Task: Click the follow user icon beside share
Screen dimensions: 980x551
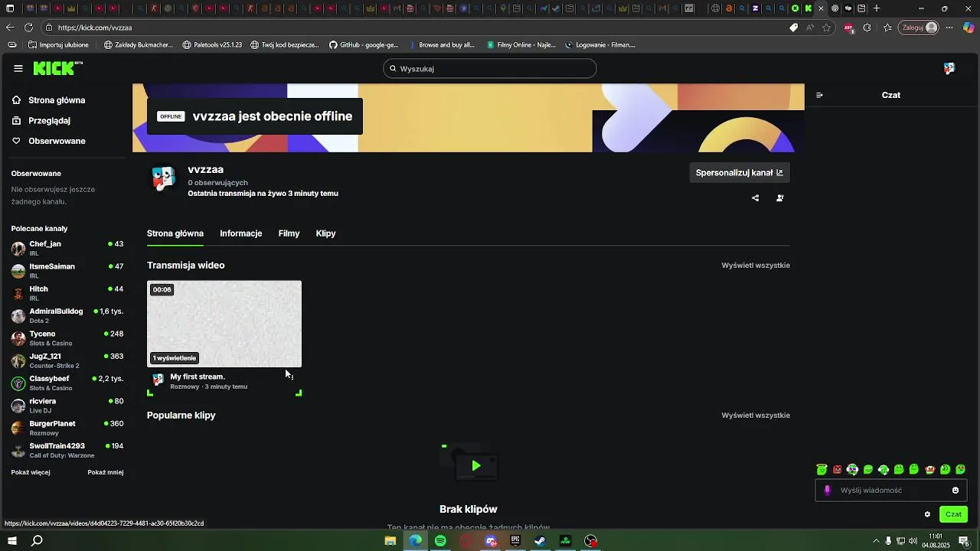Action: (x=780, y=197)
